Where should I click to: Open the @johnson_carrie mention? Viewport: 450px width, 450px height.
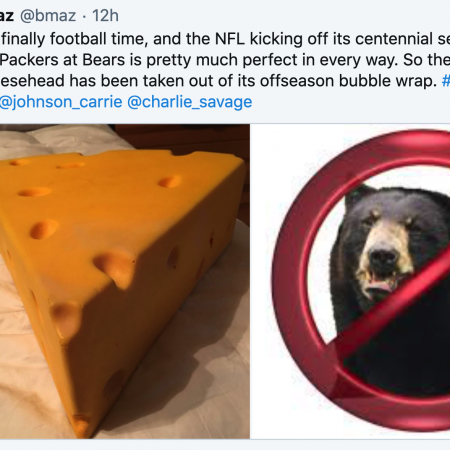click(61, 102)
